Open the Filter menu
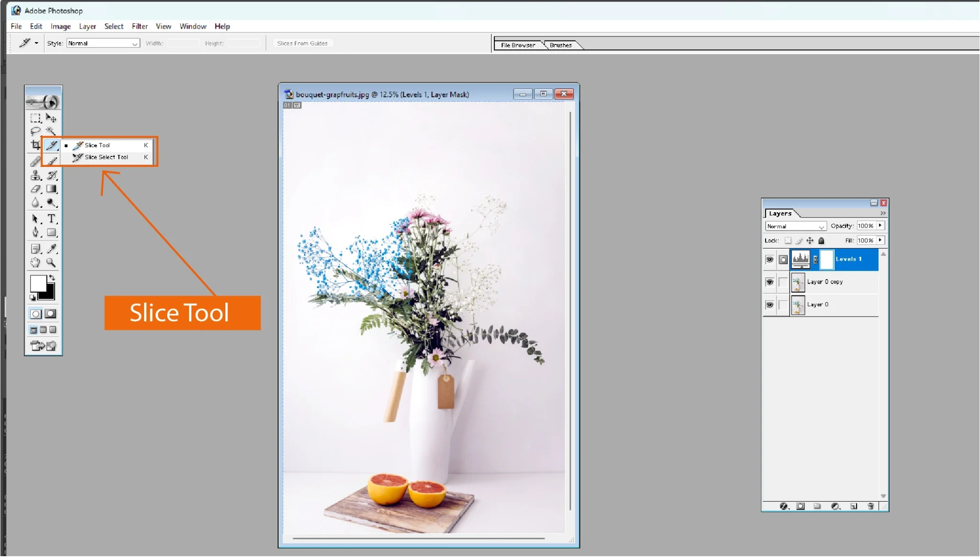 coord(140,26)
